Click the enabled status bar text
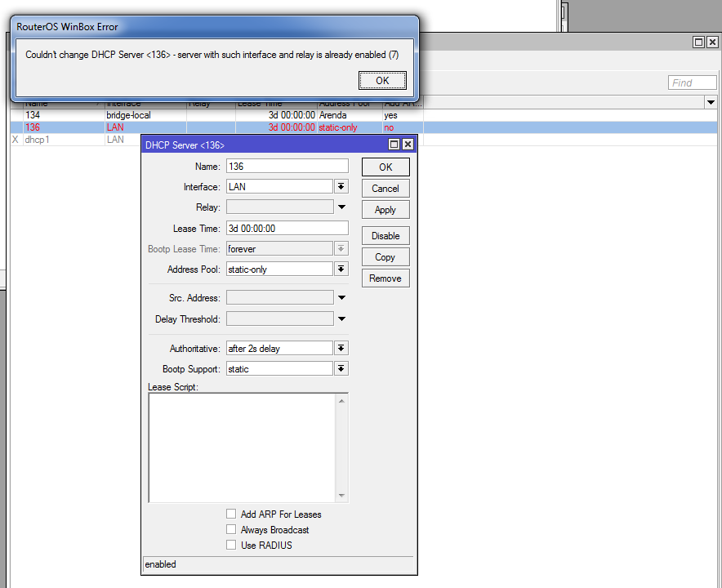 [160, 564]
